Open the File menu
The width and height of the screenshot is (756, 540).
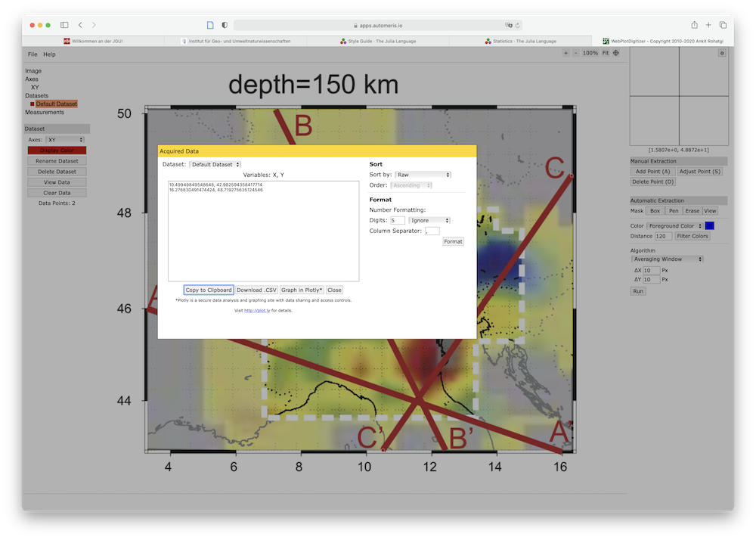click(33, 54)
